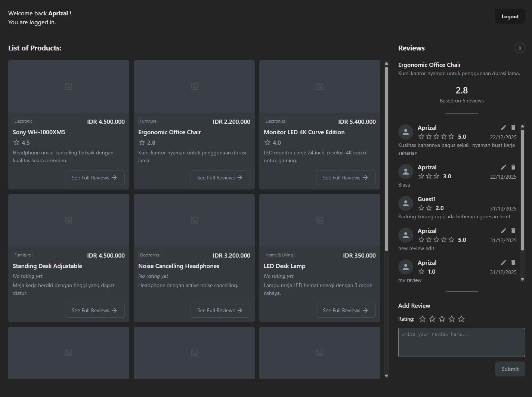
Task: Edit Aprizal's 5.0 review about Kualitas bahannya
Action: [x=504, y=127]
